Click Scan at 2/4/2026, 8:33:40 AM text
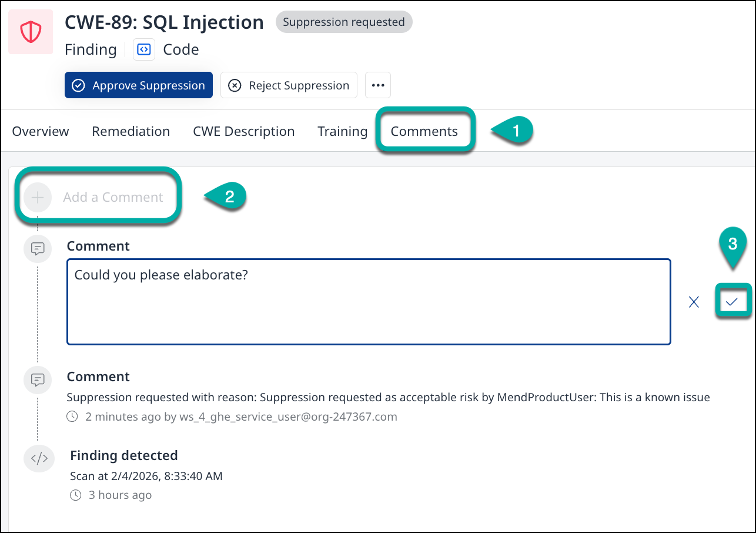 tap(146, 476)
